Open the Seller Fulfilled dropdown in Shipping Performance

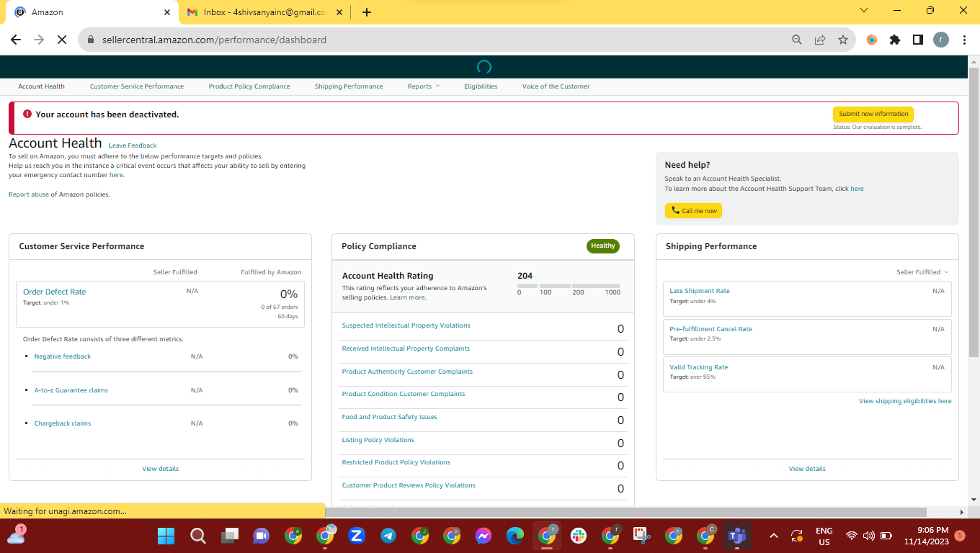[922, 272]
